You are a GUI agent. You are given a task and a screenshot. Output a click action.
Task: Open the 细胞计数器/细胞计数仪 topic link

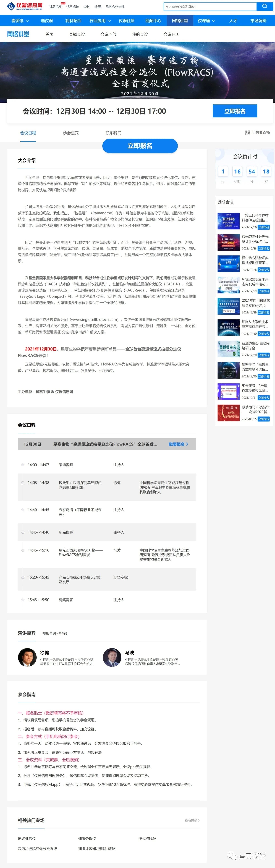point(97,848)
